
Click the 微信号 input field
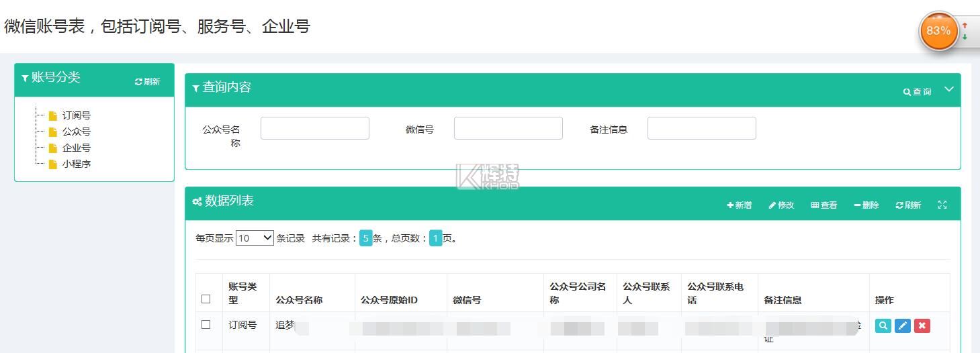point(508,128)
